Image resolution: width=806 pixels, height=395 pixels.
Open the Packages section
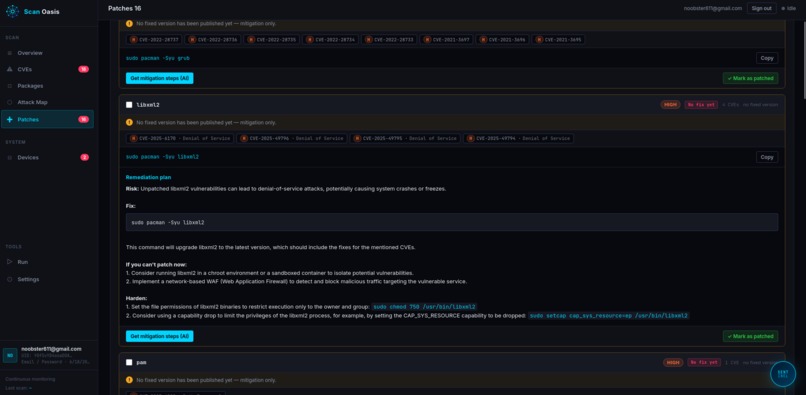click(x=47, y=86)
